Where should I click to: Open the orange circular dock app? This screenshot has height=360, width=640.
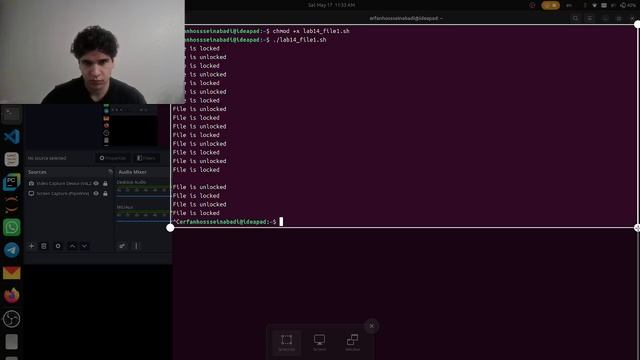[x=11, y=204]
